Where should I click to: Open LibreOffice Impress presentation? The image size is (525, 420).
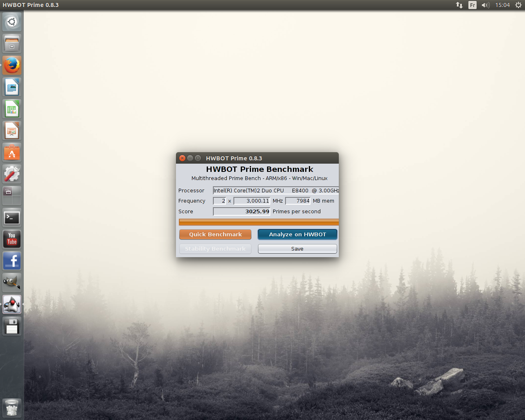(12, 130)
